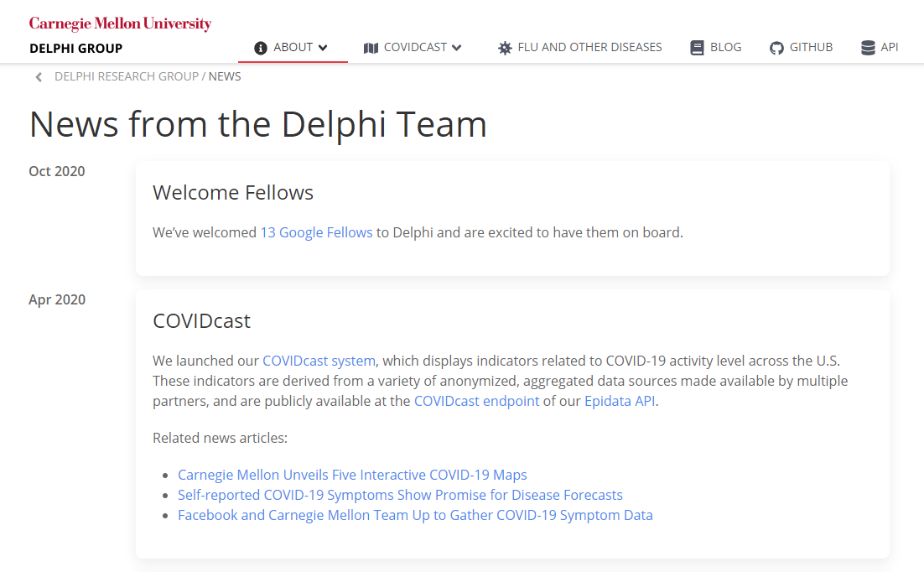The width and height of the screenshot is (924, 572).
Task: Expand the COVIDcast dropdown arrow
Action: 457,47
